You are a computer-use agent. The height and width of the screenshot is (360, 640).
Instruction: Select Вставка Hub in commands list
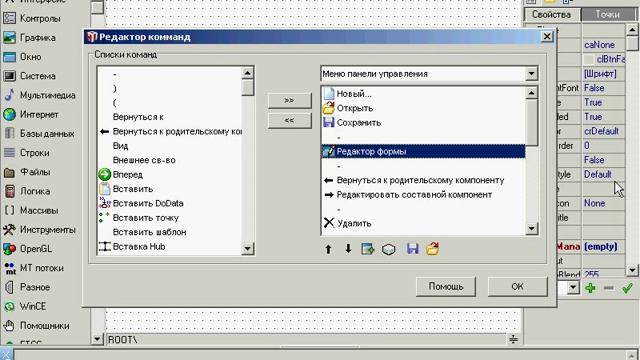pyautogui.click(x=170, y=247)
